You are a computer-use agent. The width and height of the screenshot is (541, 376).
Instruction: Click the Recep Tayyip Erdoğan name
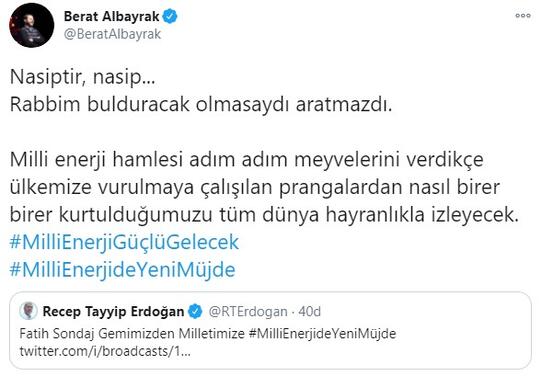(x=113, y=311)
